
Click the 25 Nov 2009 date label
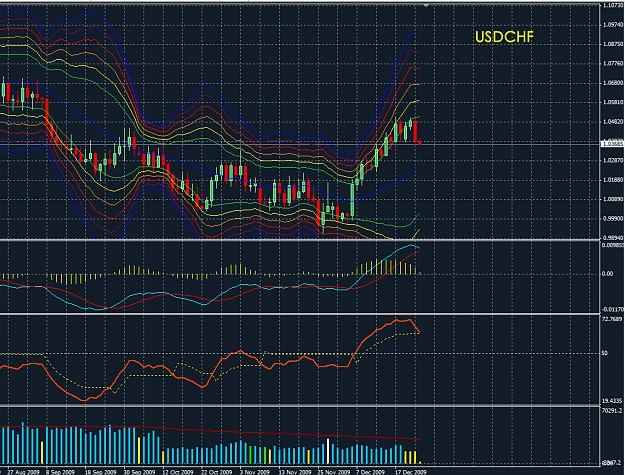point(333,472)
